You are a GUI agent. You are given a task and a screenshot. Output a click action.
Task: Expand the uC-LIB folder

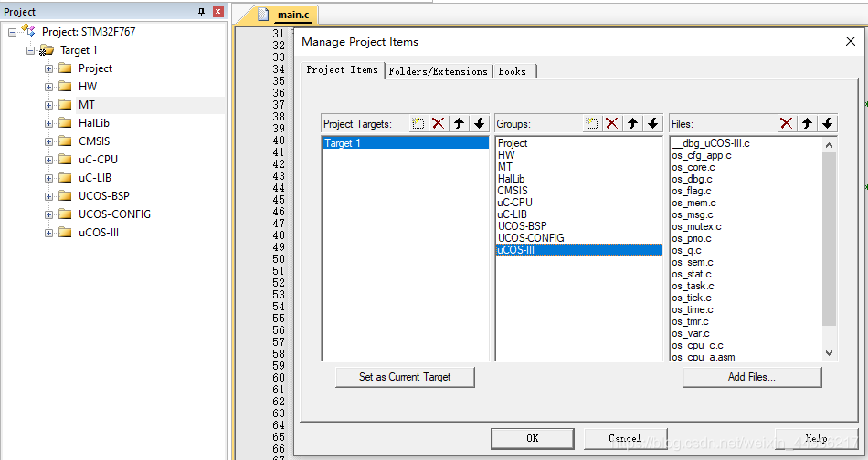pos(48,179)
